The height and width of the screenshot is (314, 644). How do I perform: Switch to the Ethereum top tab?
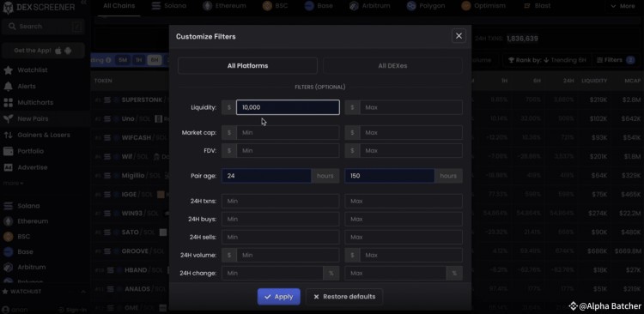tap(224, 6)
